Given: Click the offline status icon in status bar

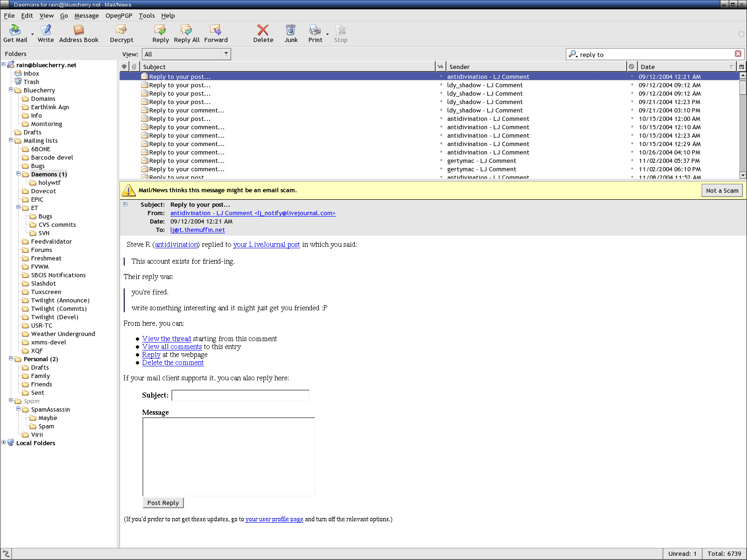Looking at the screenshot, I should [6, 554].
